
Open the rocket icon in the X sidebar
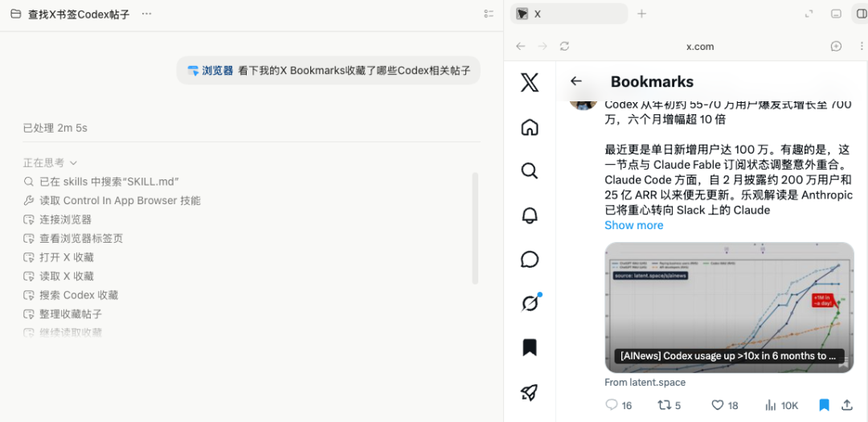click(x=529, y=392)
